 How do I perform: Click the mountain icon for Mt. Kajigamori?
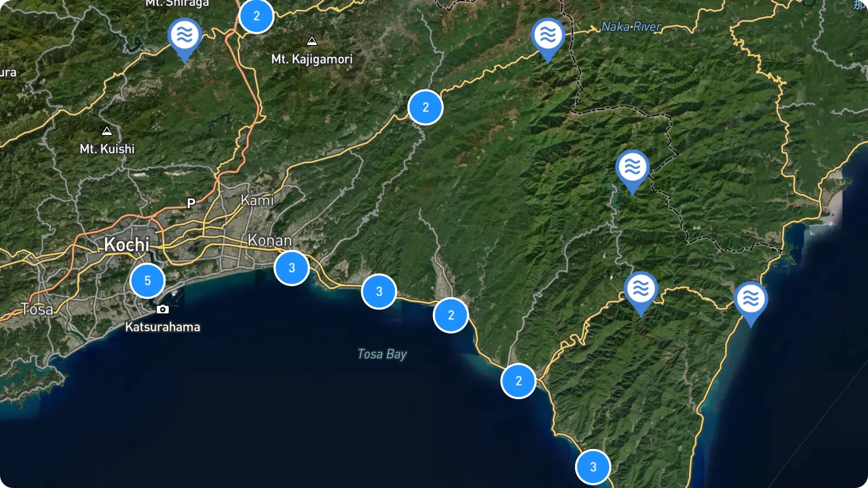tap(312, 41)
